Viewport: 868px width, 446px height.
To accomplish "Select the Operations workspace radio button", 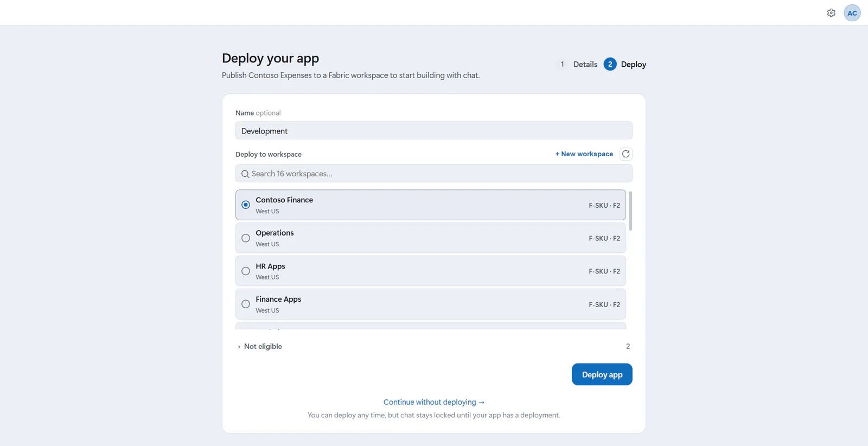I will [x=246, y=238].
